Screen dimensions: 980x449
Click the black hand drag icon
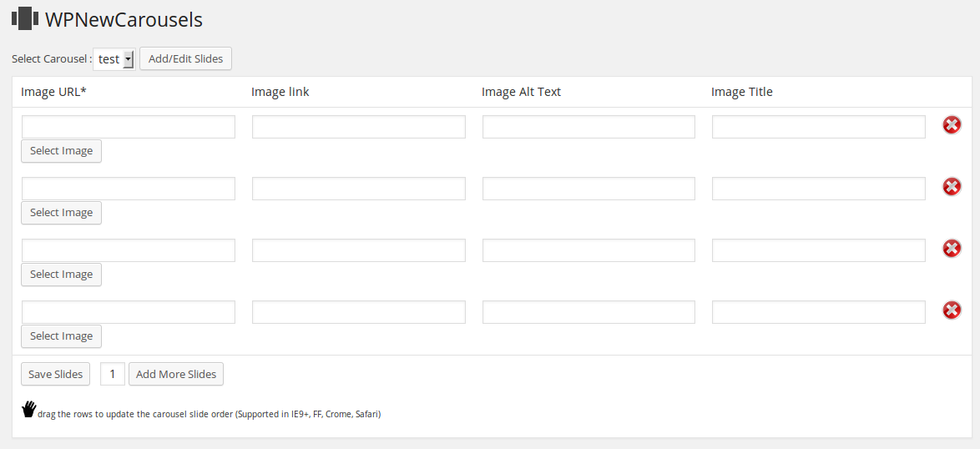(28, 410)
